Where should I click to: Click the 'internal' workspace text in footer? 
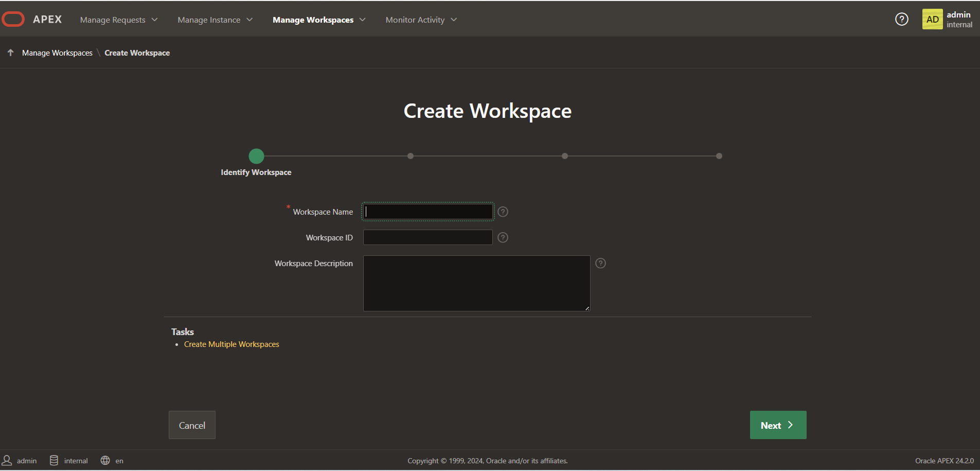(x=76, y=461)
